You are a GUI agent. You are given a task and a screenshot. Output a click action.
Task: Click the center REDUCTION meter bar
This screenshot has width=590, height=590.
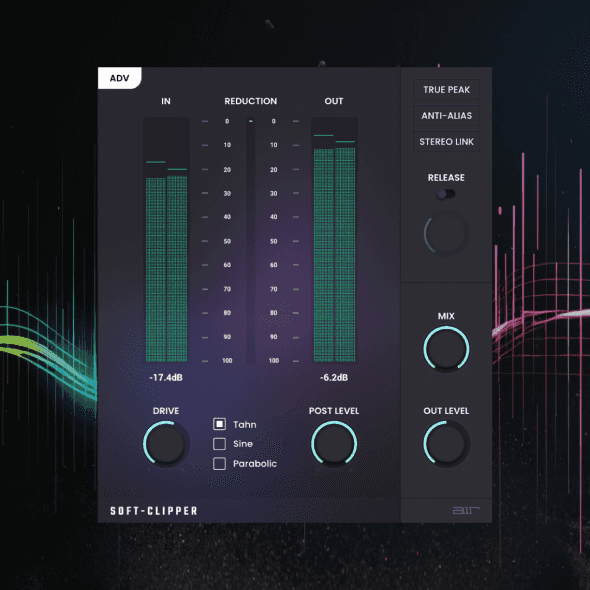pos(251,241)
